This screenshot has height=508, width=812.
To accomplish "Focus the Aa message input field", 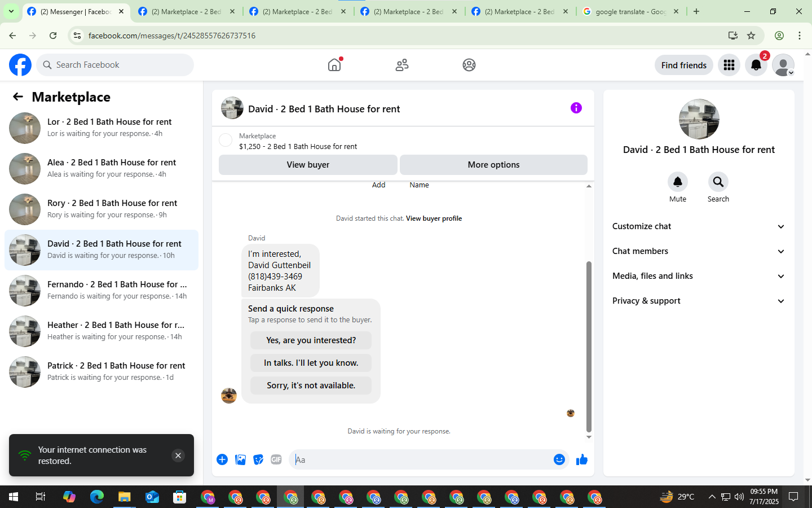I will [420, 459].
